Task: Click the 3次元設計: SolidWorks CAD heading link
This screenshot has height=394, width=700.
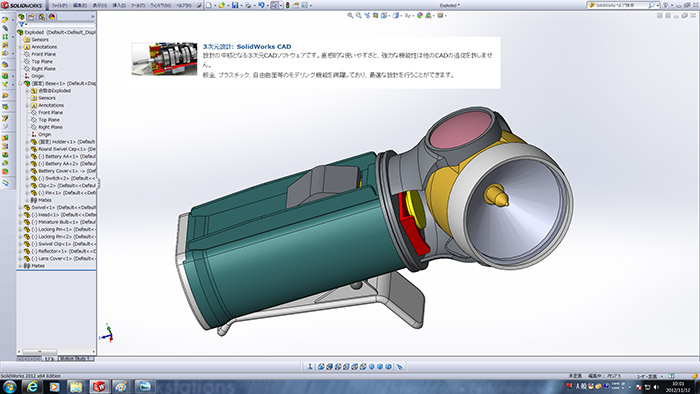Action: tap(246, 46)
